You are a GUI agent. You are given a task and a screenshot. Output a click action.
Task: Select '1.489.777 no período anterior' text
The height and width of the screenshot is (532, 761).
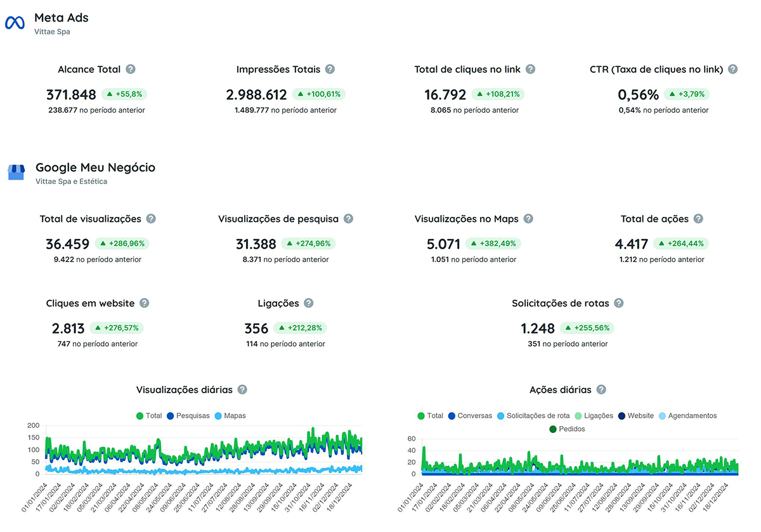click(285, 110)
